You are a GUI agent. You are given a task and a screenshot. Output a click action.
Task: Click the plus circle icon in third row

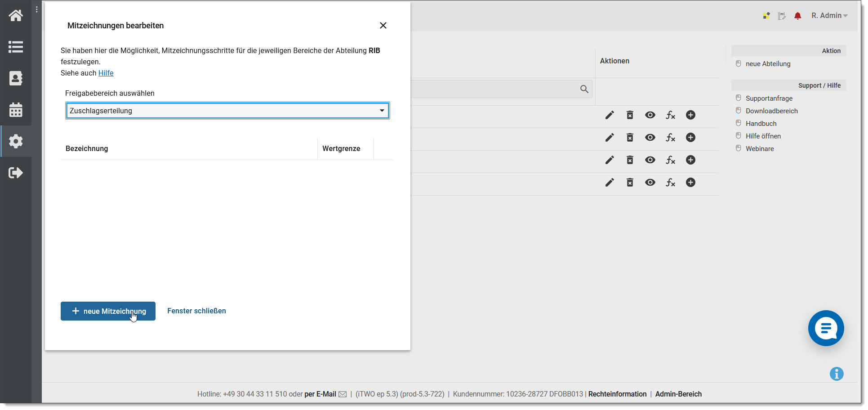click(690, 160)
